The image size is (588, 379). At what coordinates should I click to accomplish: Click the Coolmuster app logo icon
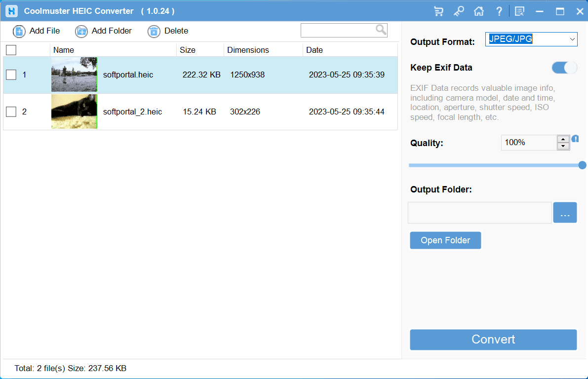point(12,11)
